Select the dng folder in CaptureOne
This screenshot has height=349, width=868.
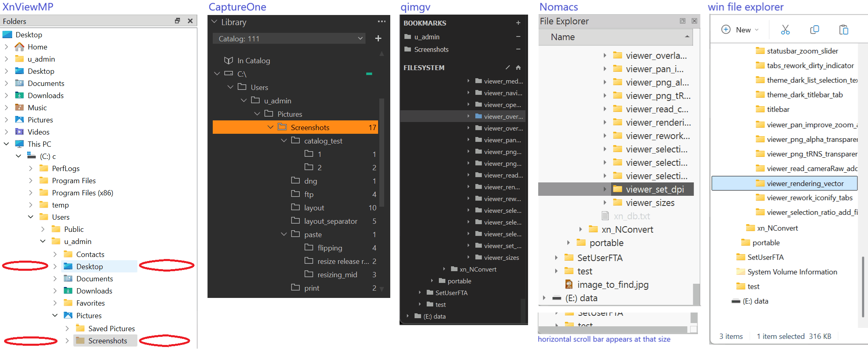point(310,181)
